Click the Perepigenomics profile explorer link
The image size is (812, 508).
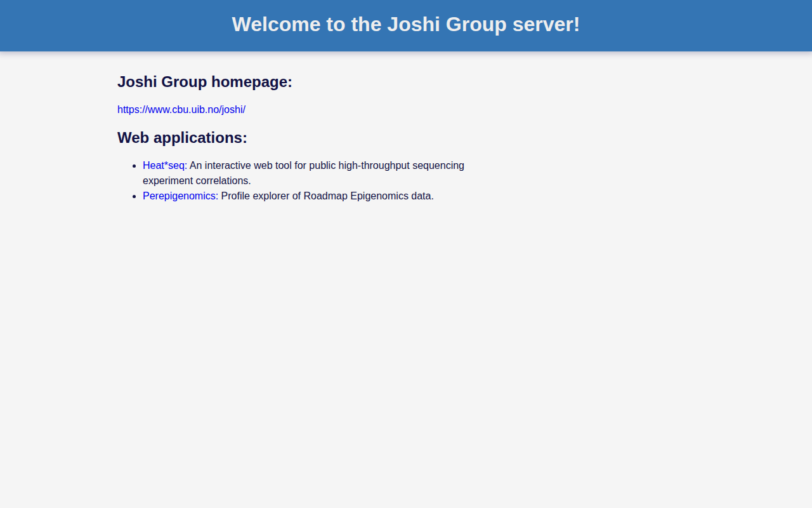tap(180, 196)
